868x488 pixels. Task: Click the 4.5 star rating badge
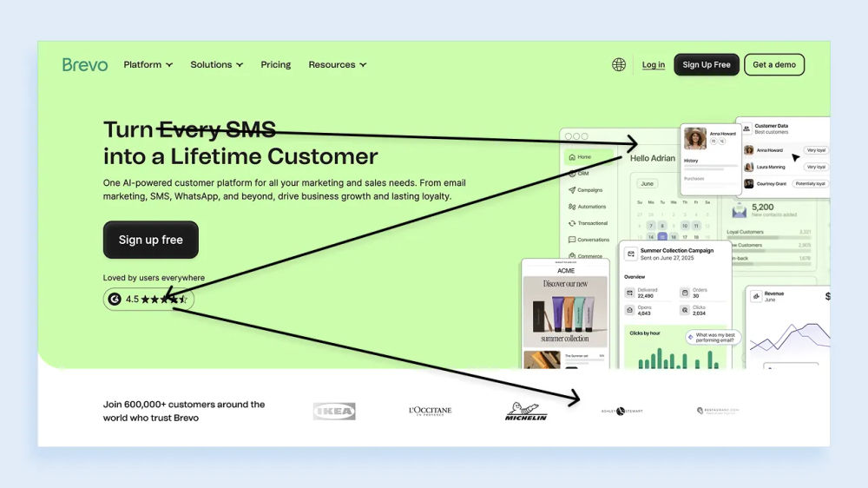tap(148, 299)
